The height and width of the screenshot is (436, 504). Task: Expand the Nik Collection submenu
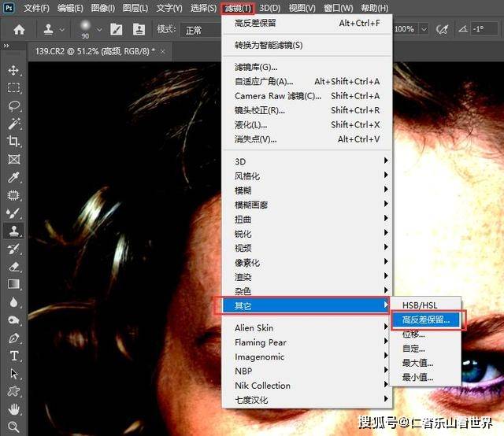pyautogui.click(x=307, y=385)
